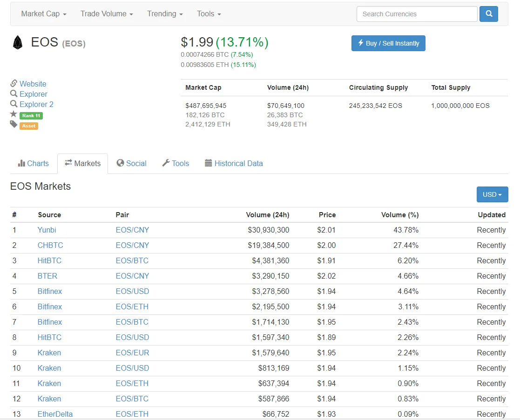Select the Markets tab
The image size is (520, 420).
click(82, 163)
